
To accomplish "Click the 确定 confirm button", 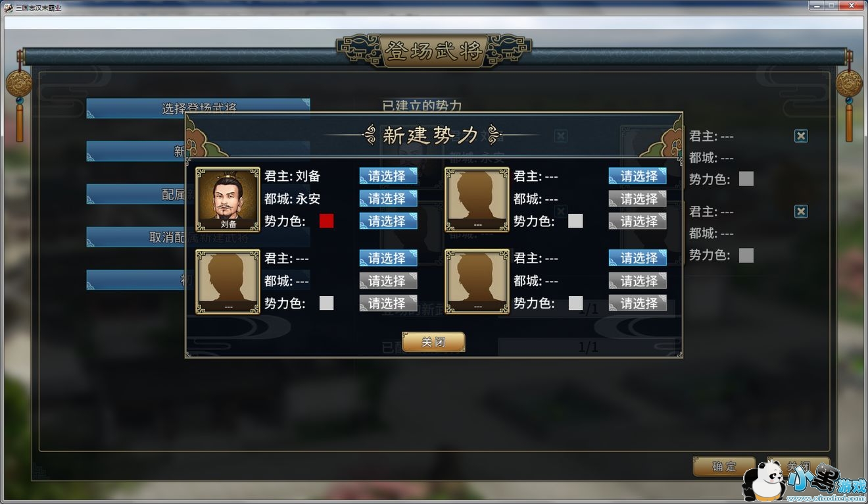I will click(724, 466).
